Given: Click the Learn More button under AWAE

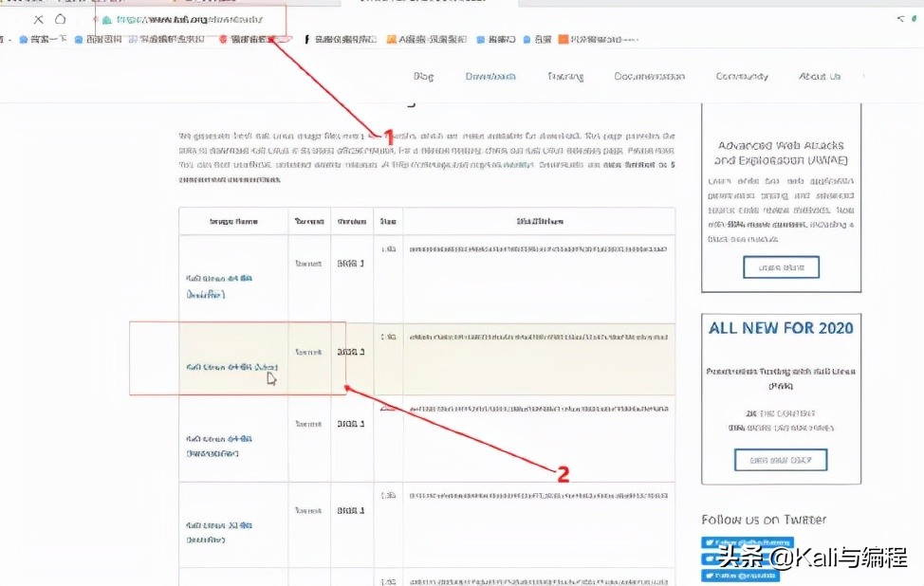Looking at the screenshot, I should point(781,267).
